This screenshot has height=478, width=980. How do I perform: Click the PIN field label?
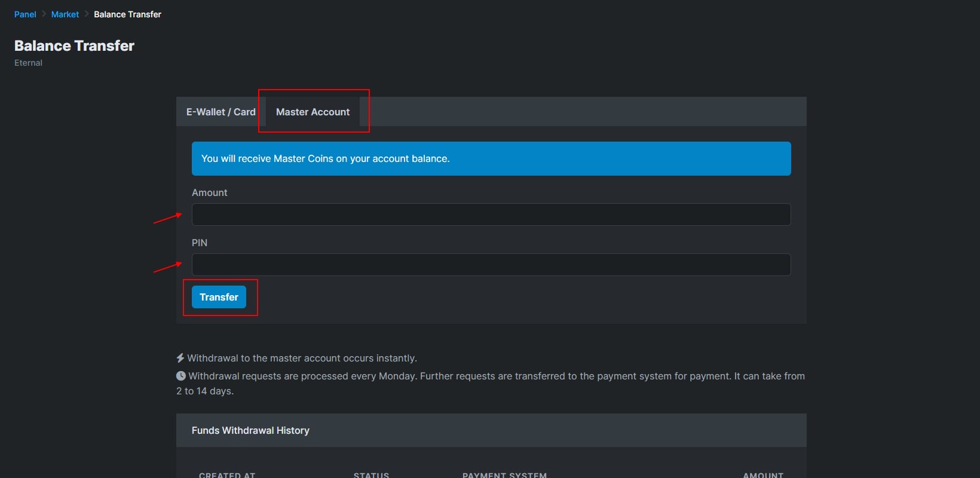click(x=200, y=243)
